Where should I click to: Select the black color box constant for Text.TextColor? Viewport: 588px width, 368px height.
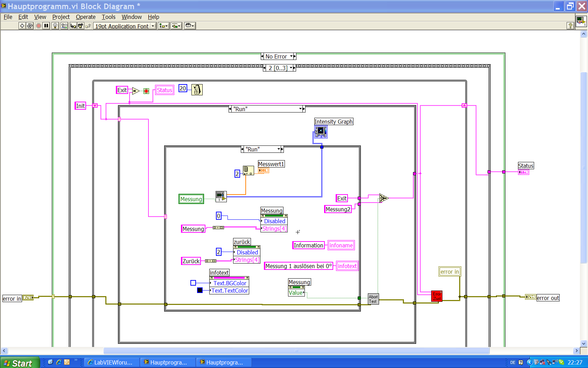[x=200, y=290]
